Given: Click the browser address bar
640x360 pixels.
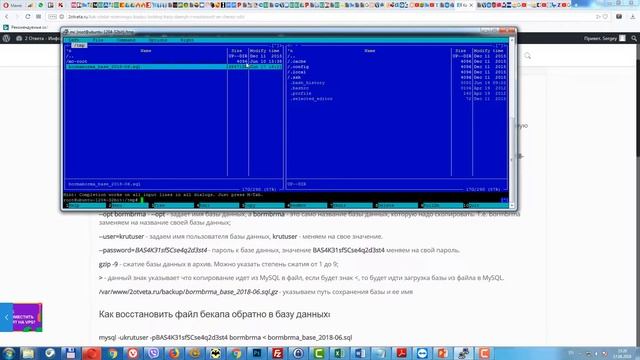Looking at the screenshot, I should coord(327,17).
